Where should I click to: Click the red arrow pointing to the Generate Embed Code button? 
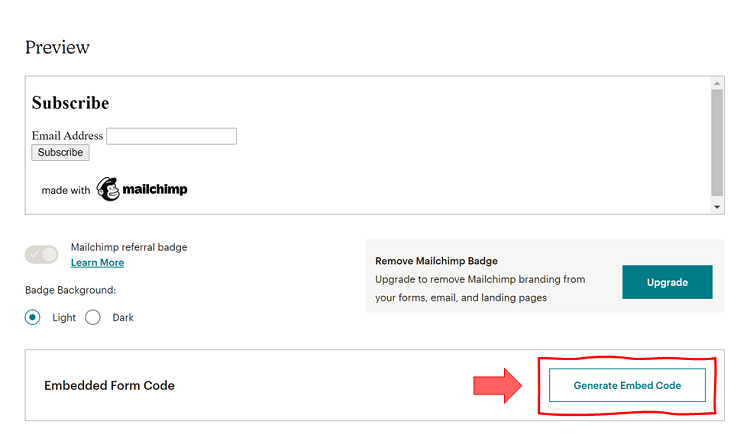498,385
